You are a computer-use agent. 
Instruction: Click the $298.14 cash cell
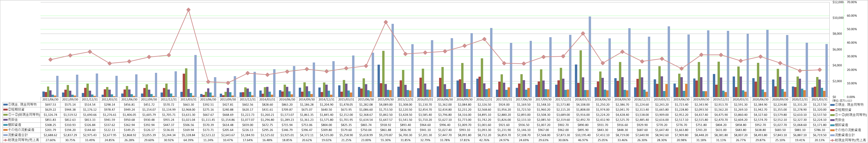tap(110, 105)
